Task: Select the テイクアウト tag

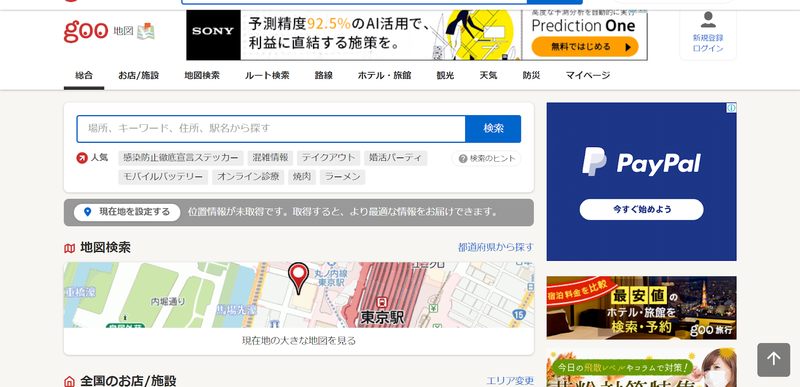Action: click(x=329, y=158)
